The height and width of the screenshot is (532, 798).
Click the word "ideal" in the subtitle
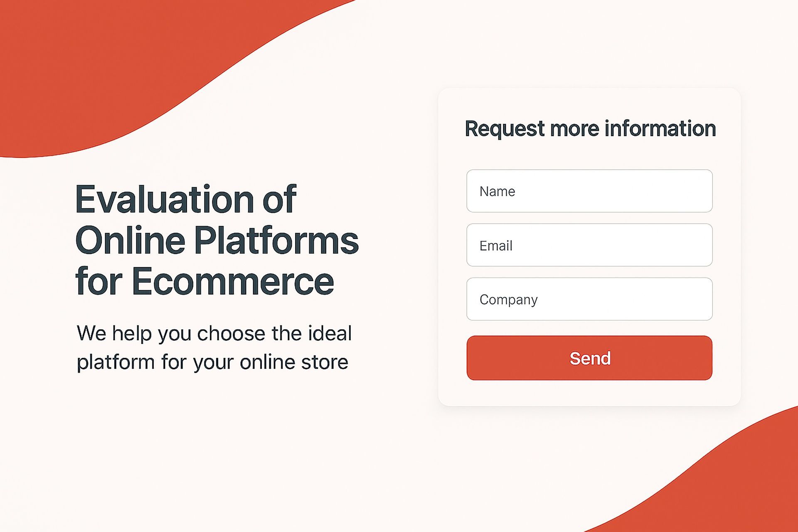click(x=330, y=334)
